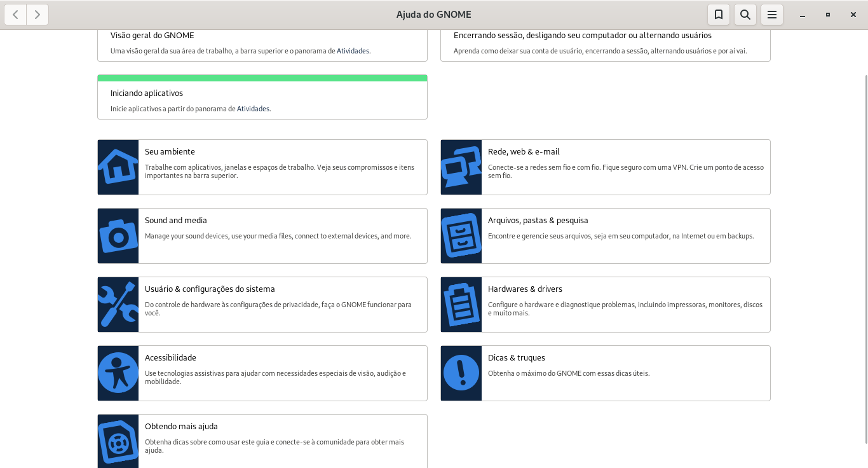Click the house icon for Seu ambiente
868x468 pixels.
click(118, 167)
